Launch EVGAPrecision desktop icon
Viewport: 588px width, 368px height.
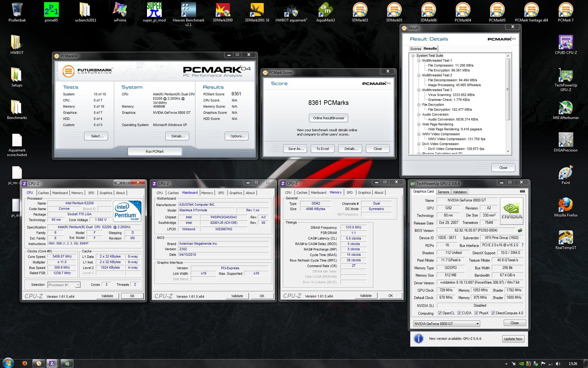point(566,142)
